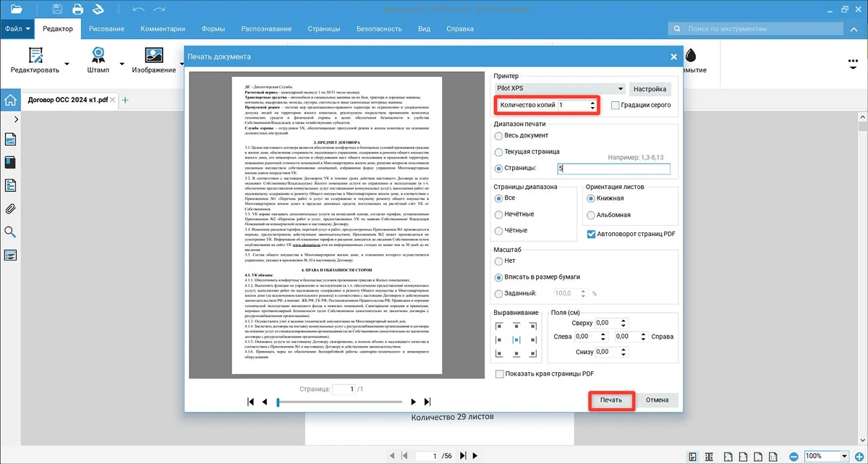Screen dimensions: 868x464
Task: Select top-left alignment icon
Action: coord(499,326)
